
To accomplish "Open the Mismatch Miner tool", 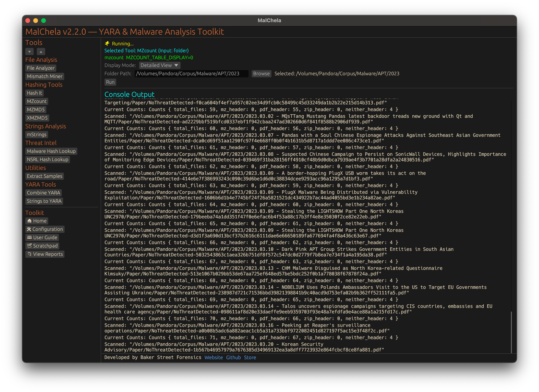I will 45,76.
